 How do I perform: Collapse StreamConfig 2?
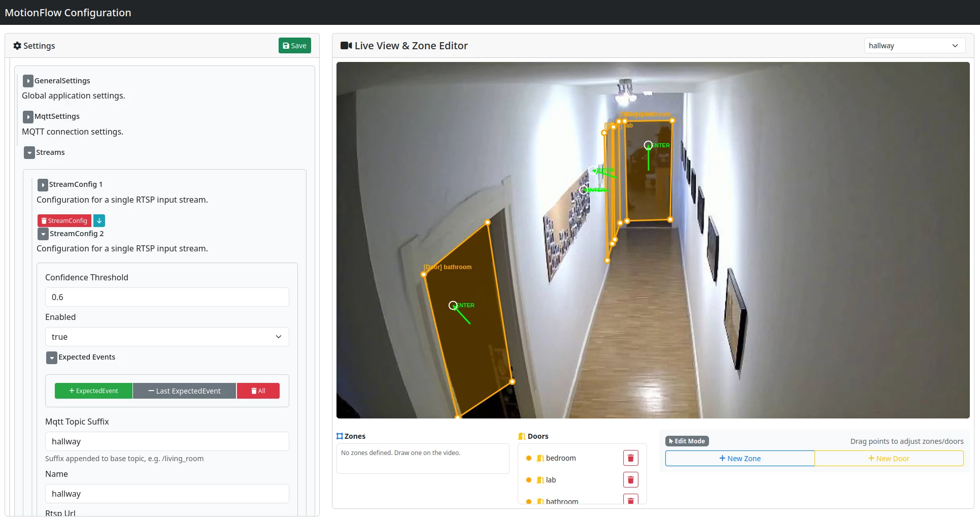(43, 234)
